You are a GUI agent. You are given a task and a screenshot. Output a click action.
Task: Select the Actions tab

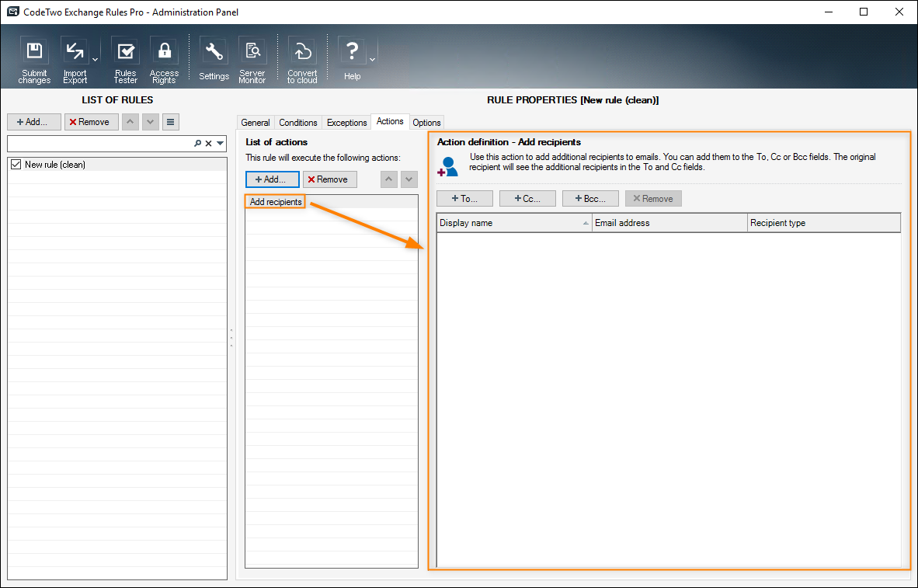[x=390, y=121]
